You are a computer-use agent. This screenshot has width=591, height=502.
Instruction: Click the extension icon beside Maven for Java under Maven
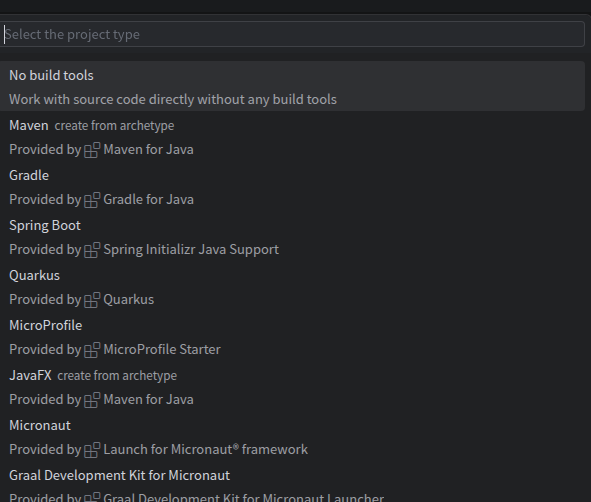click(92, 150)
